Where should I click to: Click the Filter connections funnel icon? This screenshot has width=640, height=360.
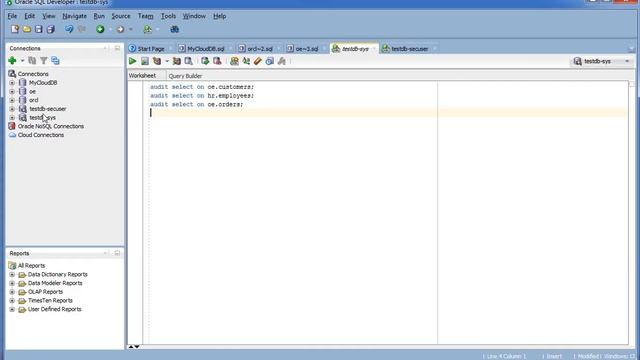coord(43,60)
